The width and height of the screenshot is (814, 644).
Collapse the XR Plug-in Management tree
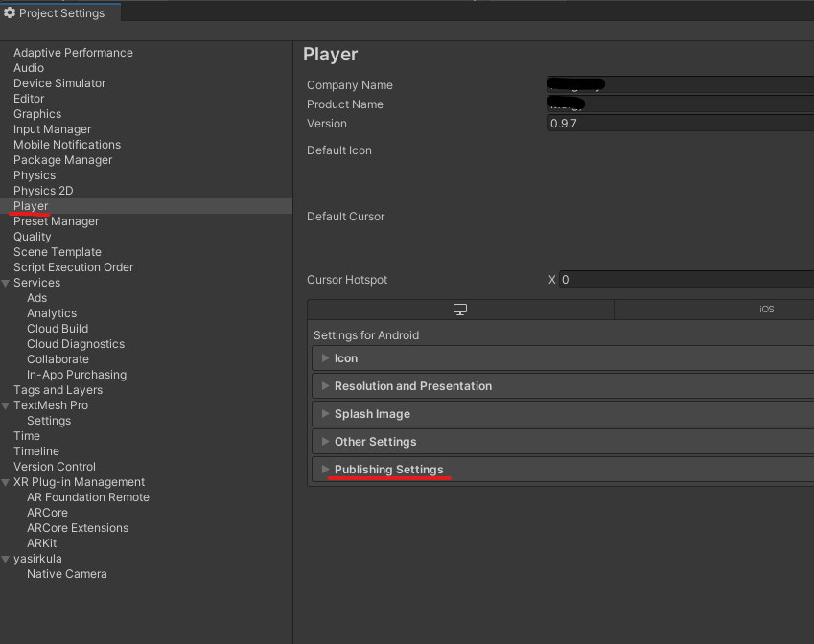[x=6, y=481]
